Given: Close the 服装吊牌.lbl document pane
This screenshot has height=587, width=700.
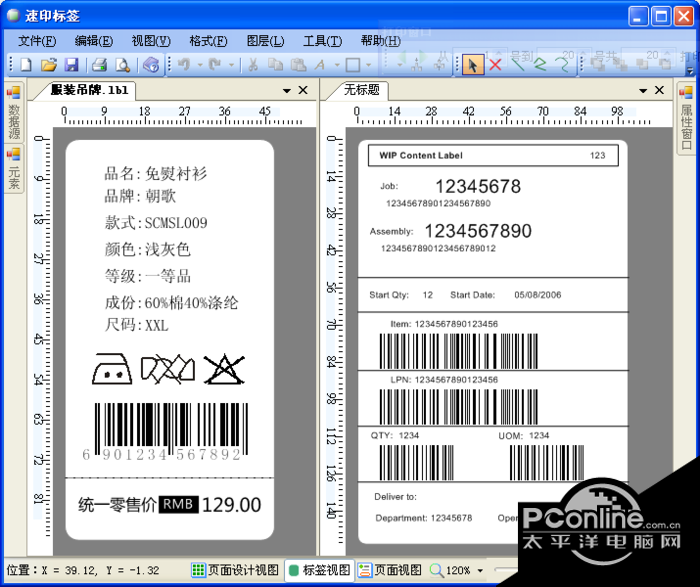Looking at the screenshot, I should pyautogui.click(x=303, y=90).
